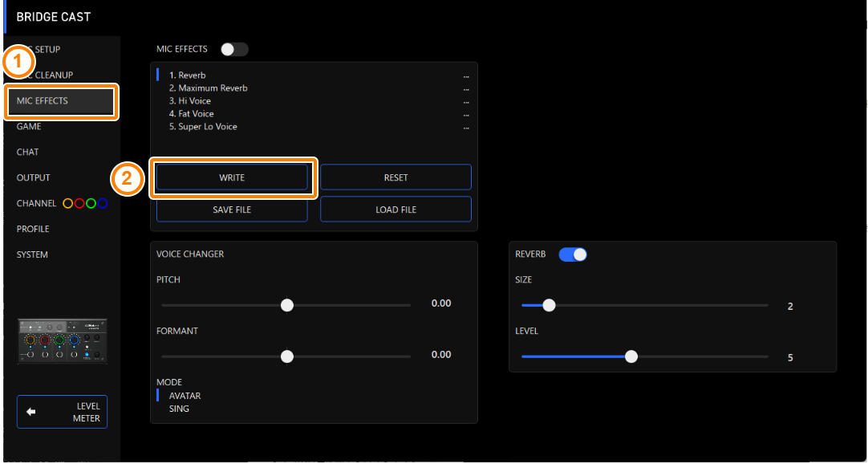Click the reverb LEVEL slider handle

(x=631, y=356)
